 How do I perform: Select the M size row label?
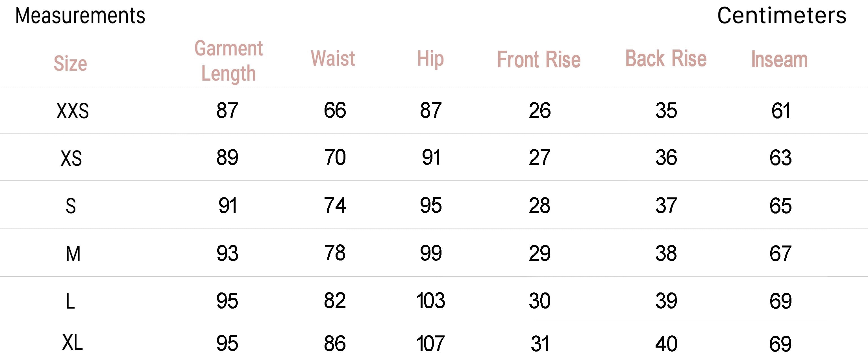click(73, 254)
